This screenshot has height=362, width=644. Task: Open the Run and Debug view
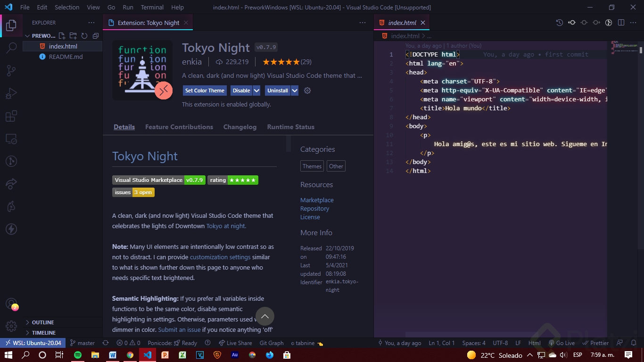(11, 93)
